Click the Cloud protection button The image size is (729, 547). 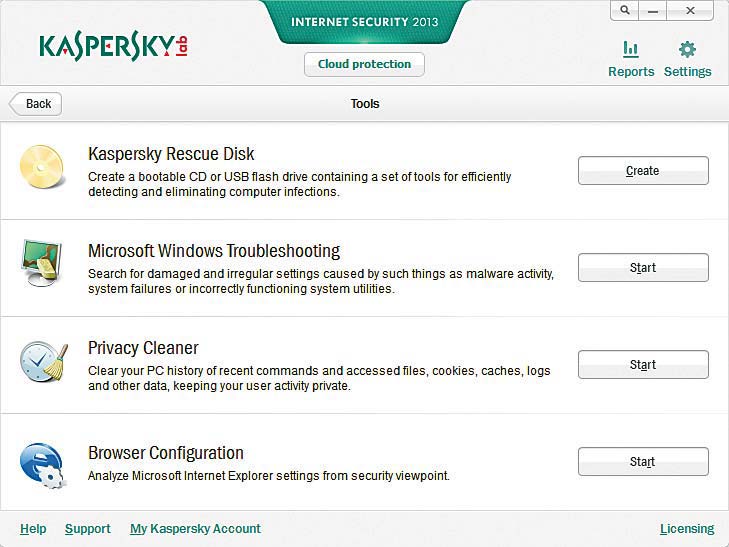click(364, 64)
